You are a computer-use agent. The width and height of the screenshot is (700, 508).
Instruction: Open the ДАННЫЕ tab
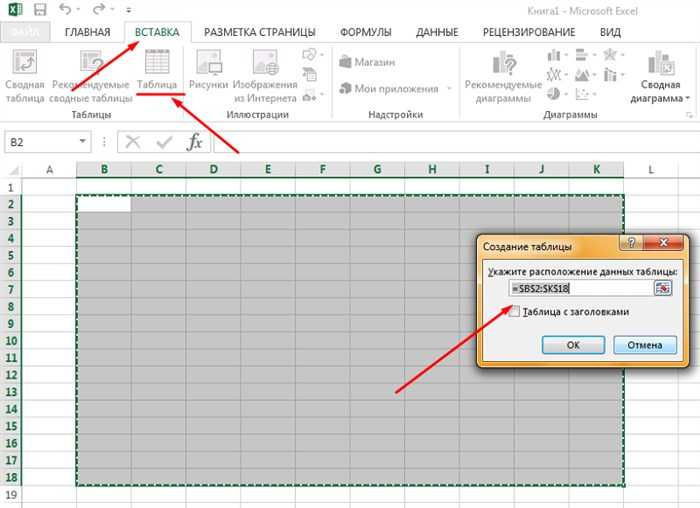pos(437,32)
